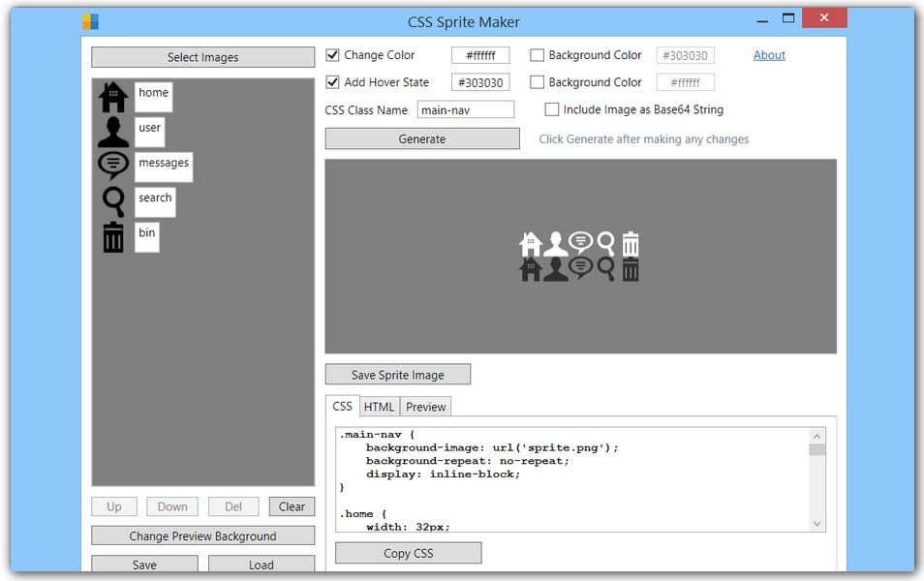Click the bin trash icon in the sidebar

click(x=112, y=235)
